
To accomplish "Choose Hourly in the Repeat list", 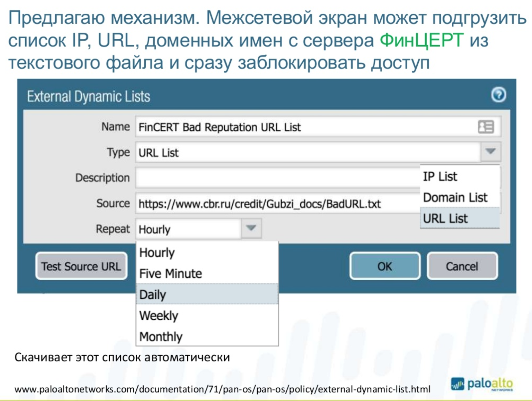I will [x=207, y=252].
